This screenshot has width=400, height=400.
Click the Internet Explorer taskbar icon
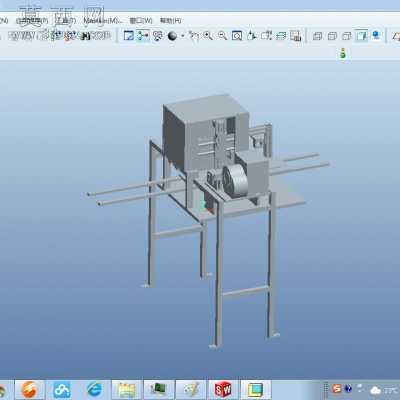(94, 389)
